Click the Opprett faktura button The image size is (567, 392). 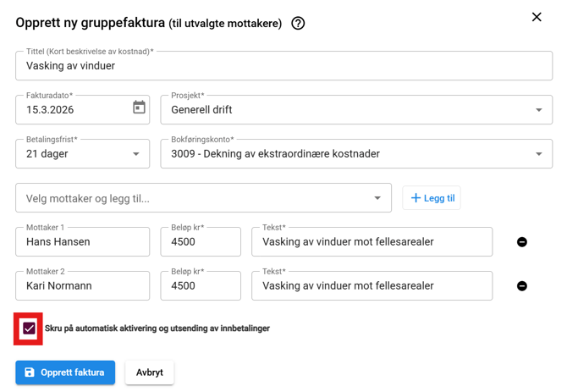(65, 373)
